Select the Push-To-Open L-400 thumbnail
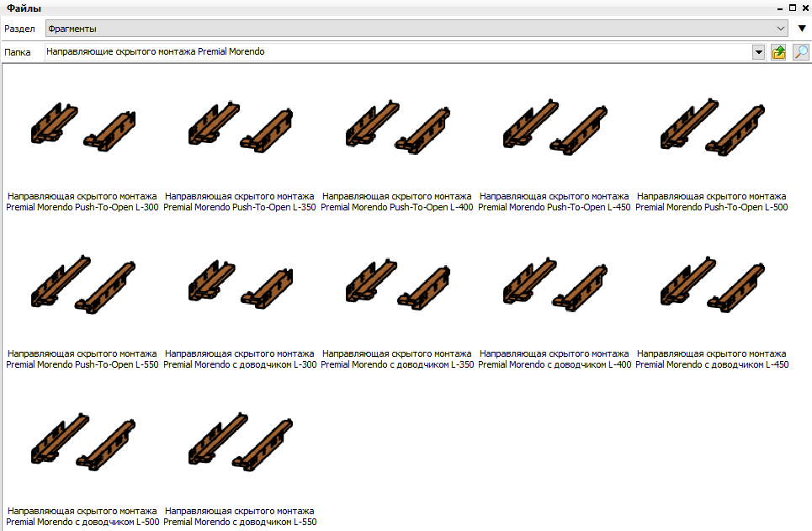 pyautogui.click(x=398, y=127)
